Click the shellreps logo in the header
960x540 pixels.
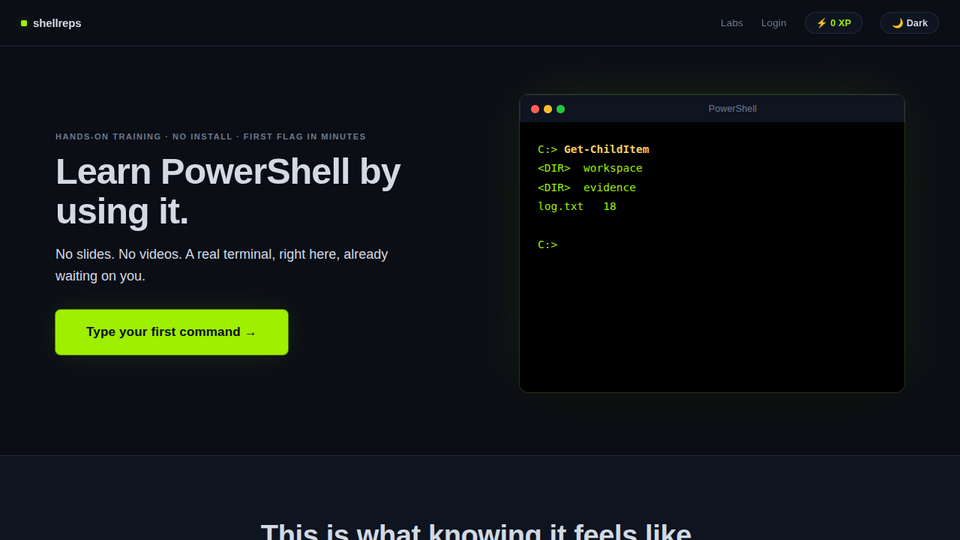(x=51, y=23)
